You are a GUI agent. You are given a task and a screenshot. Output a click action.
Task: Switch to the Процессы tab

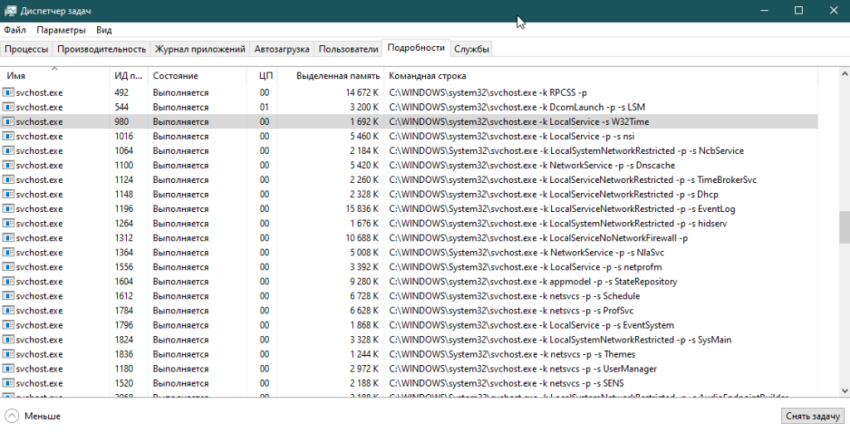[26, 49]
